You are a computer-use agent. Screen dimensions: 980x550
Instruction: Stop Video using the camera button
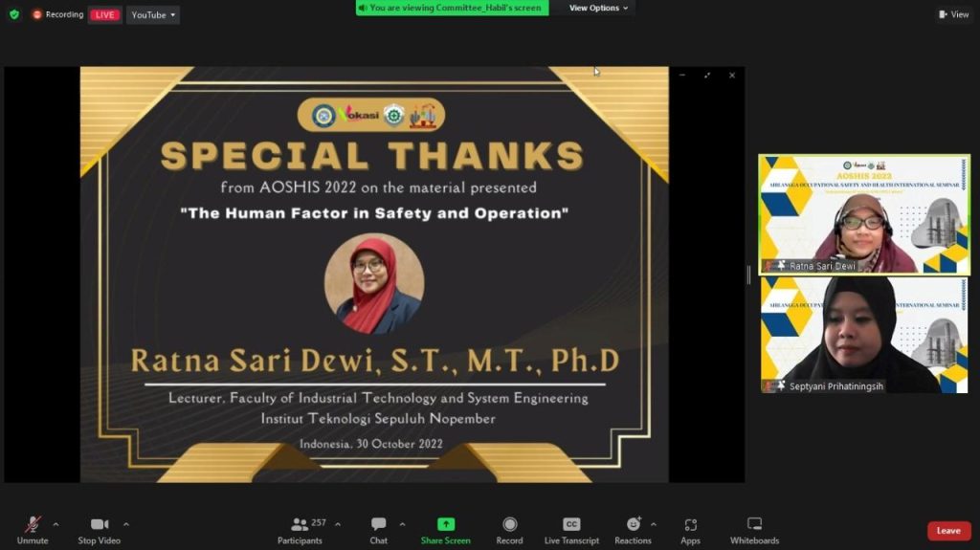100,530
